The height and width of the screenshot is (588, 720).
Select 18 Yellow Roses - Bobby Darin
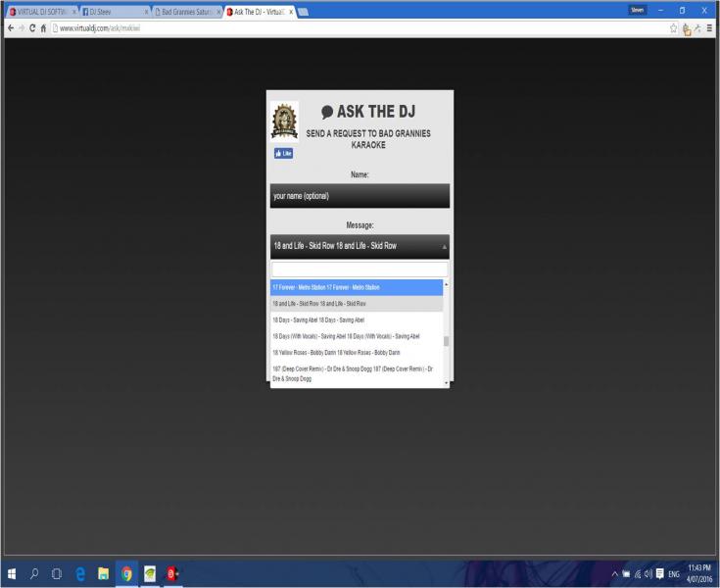coord(357,353)
